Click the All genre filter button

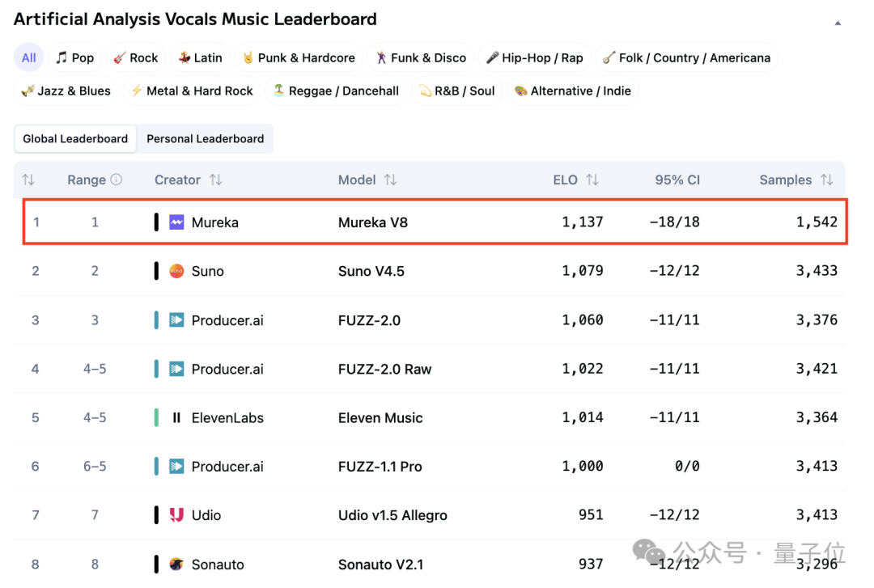coord(28,57)
